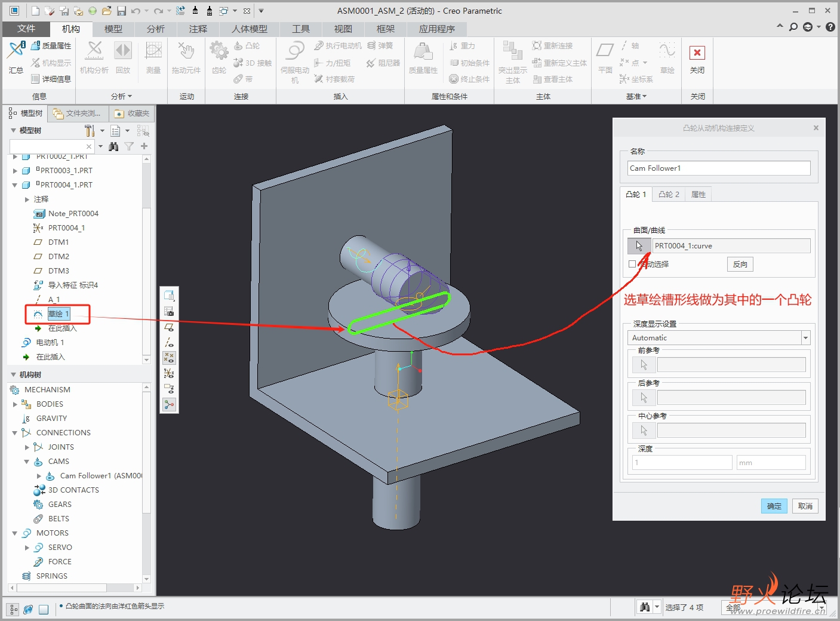The width and height of the screenshot is (840, 621).
Task: Expand the 基准 group dropdown
Action: [x=636, y=96]
